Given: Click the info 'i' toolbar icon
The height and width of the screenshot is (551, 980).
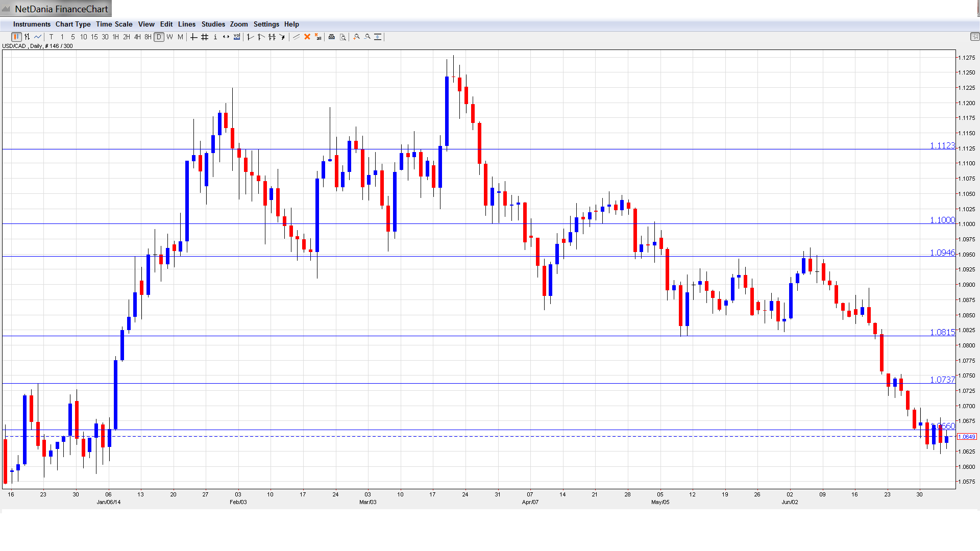Looking at the screenshot, I should tap(215, 37).
